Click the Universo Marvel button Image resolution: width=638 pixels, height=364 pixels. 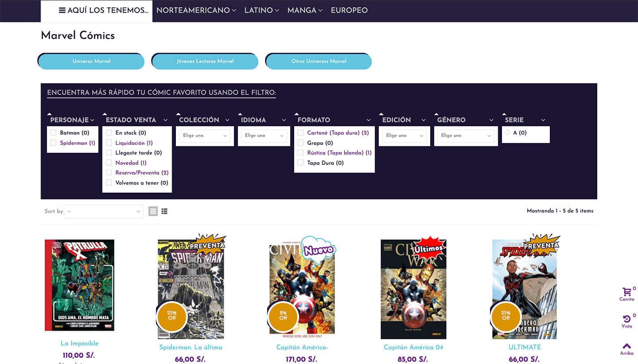(91, 62)
